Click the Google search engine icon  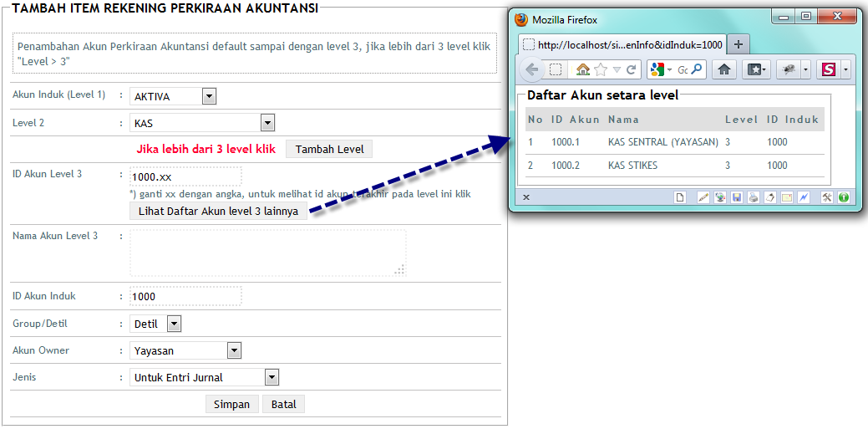[x=657, y=69]
